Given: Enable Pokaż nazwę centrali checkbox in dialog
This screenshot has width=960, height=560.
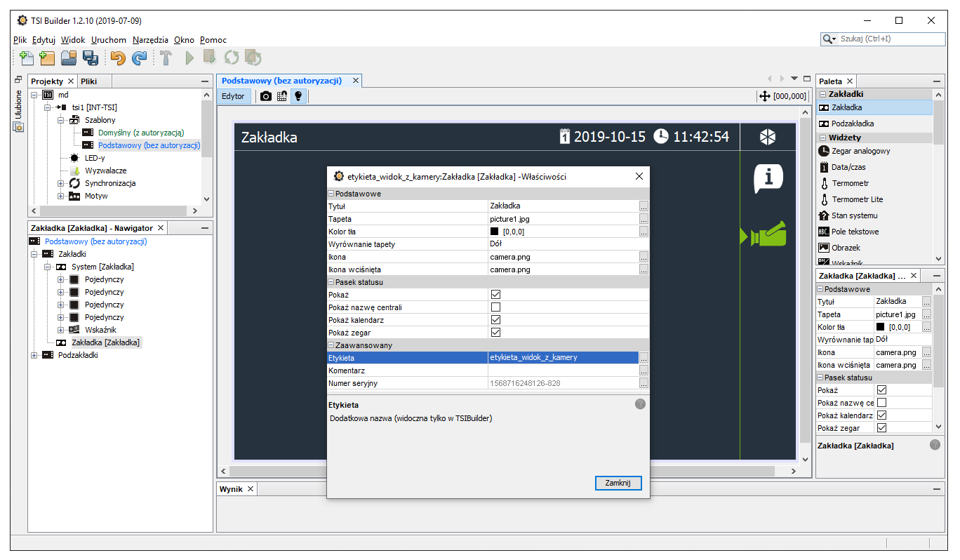Looking at the screenshot, I should point(495,307).
